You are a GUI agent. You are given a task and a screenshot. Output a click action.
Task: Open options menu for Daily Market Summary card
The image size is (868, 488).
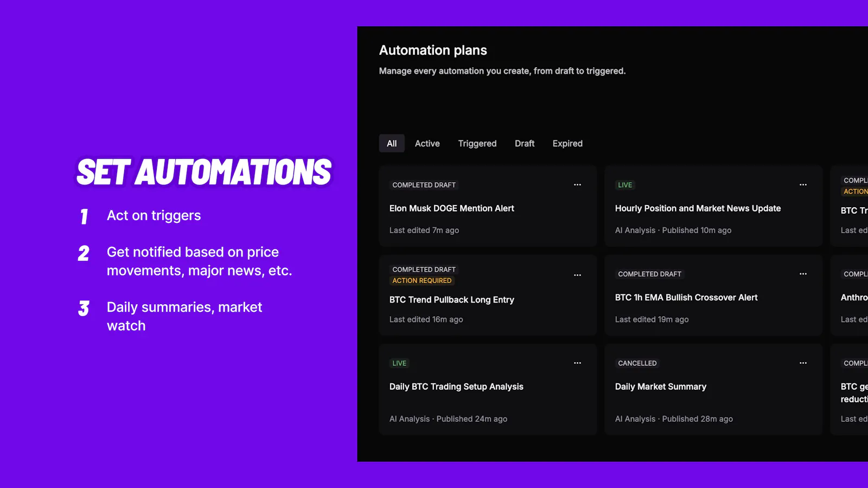click(803, 363)
